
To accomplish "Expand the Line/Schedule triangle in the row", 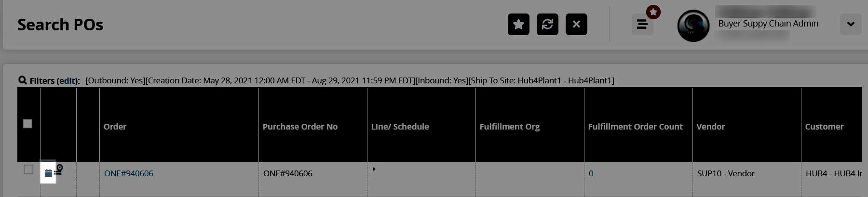I will (x=374, y=169).
